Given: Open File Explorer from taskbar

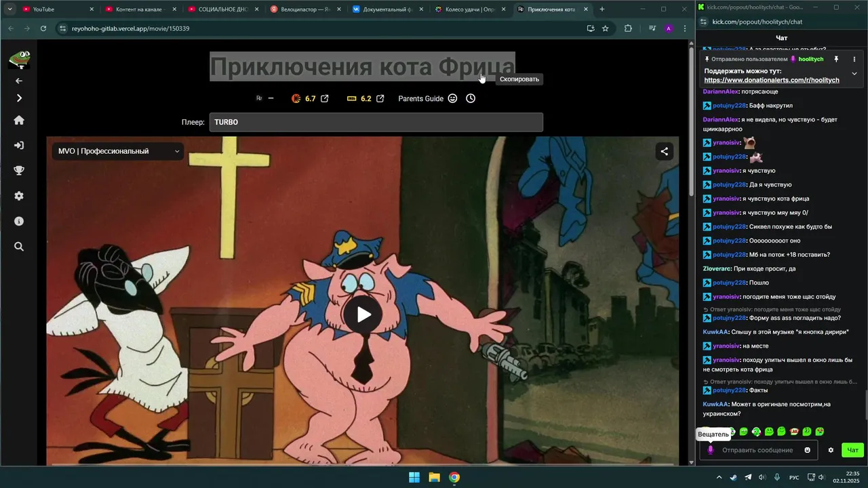Looking at the screenshot, I should (434, 477).
